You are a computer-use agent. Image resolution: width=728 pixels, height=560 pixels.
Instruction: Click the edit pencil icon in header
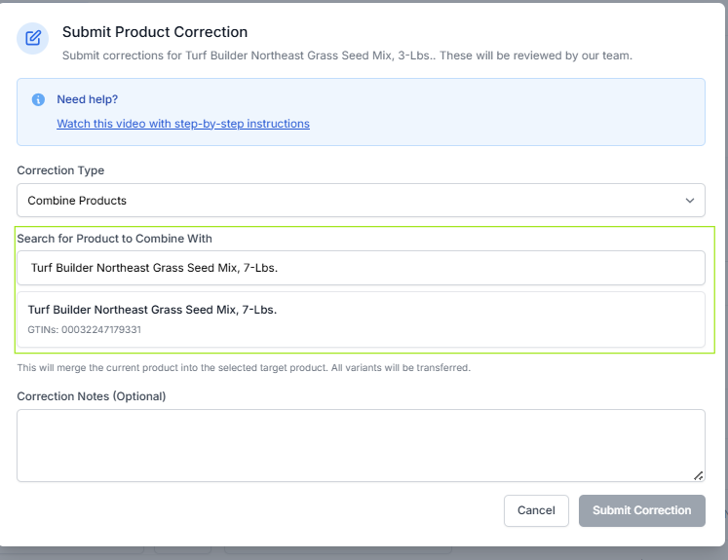click(x=33, y=39)
